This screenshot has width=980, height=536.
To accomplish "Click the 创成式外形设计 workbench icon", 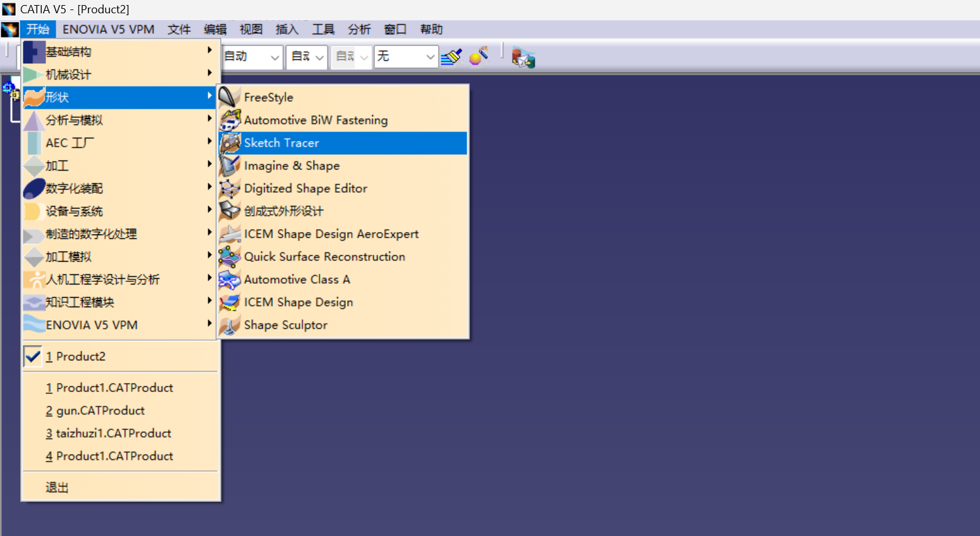I will coord(230,211).
